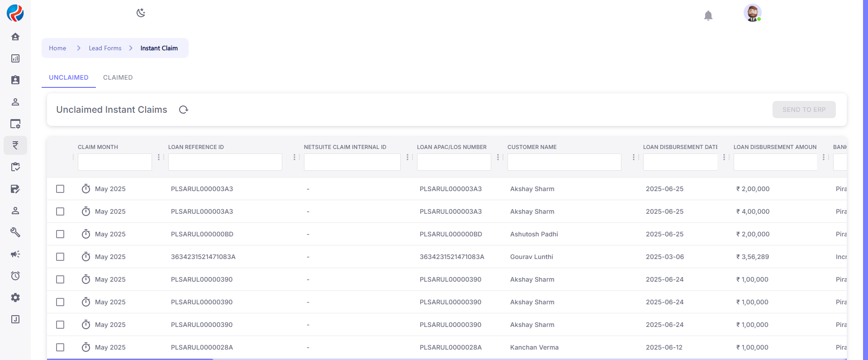868x360 pixels.
Task: Open the wrench tools icon in sidebar
Action: point(15,232)
